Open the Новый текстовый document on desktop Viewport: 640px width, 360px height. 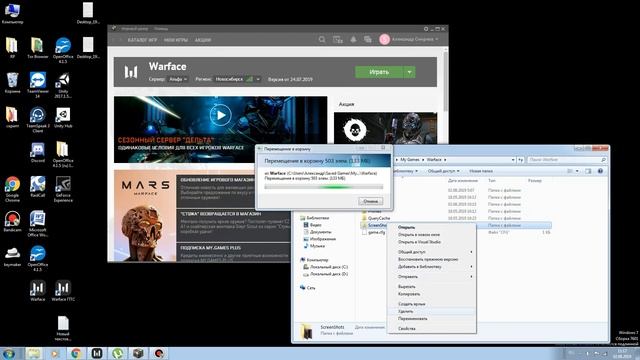pyautogui.click(x=63, y=328)
